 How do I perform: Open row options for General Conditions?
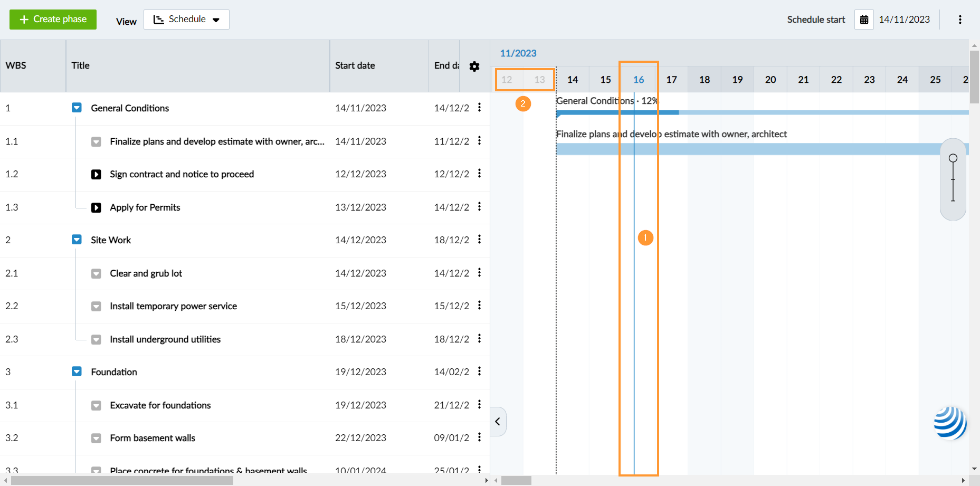pyautogui.click(x=479, y=108)
